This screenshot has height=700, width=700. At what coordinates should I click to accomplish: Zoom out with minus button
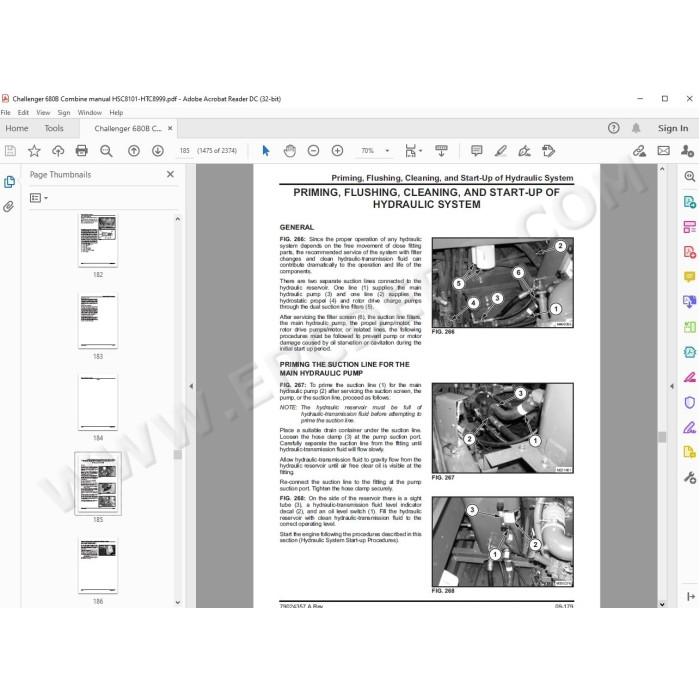[x=313, y=151]
